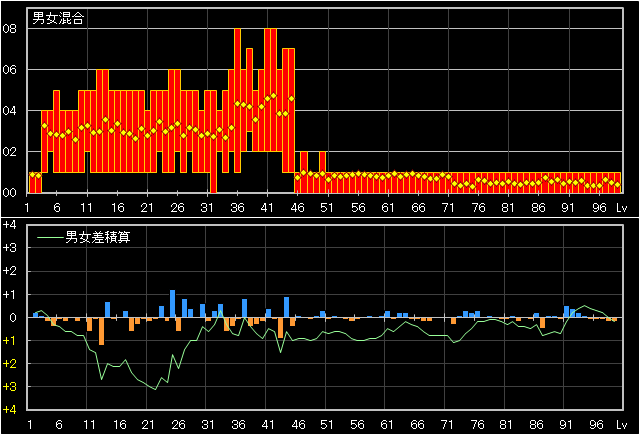This screenshot has height=435, width=640.
Task: Click x-axis label 36 under 男女混合 chart
Action: [x=237, y=208]
